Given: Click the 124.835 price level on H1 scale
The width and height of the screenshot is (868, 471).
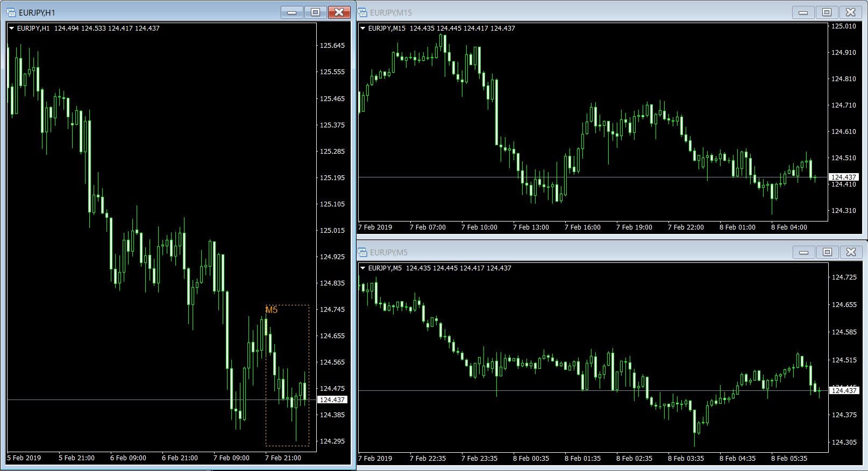Looking at the screenshot, I should click(332, 283).
